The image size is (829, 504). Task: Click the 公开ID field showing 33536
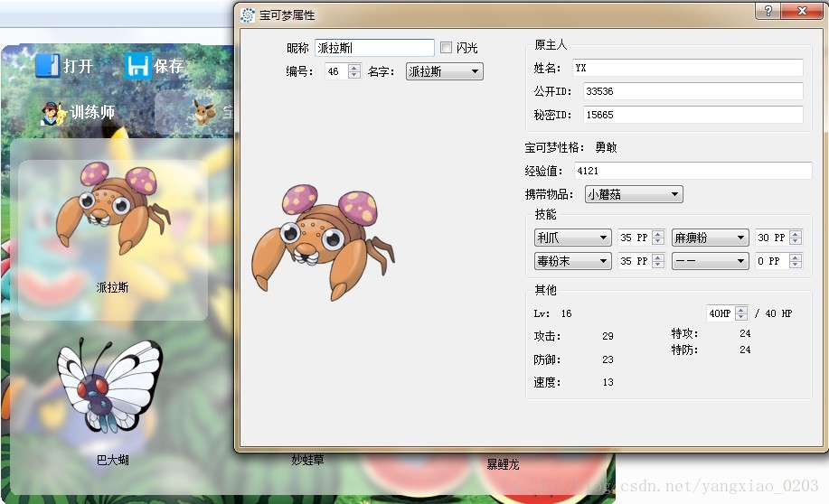coord(693,91)
